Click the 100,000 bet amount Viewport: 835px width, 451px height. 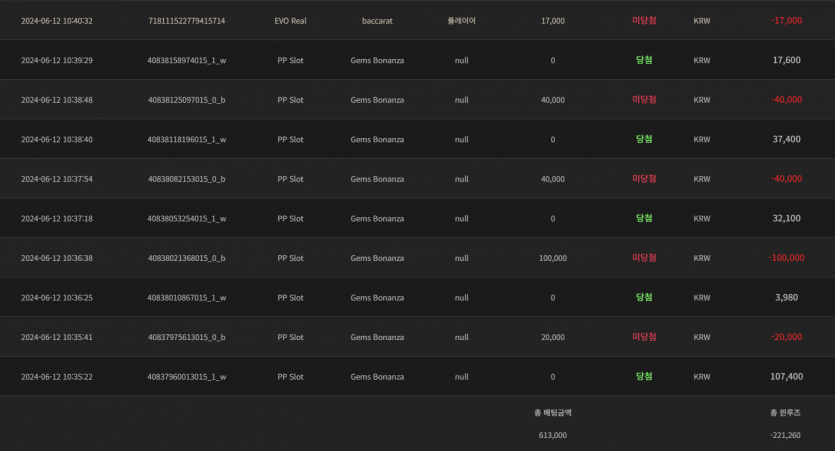(x=553, y=258)
